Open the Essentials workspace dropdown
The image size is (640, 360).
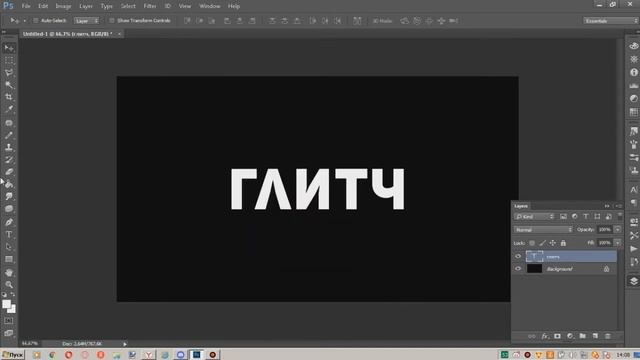click(x=610, y=20)
